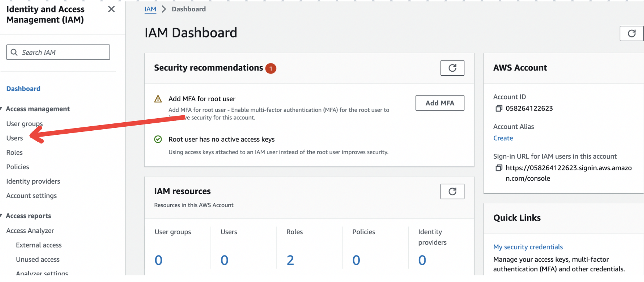This screenshot has width=644, height=282.
Task: Collapse the Access management section
Action: [x=1, y=109]
